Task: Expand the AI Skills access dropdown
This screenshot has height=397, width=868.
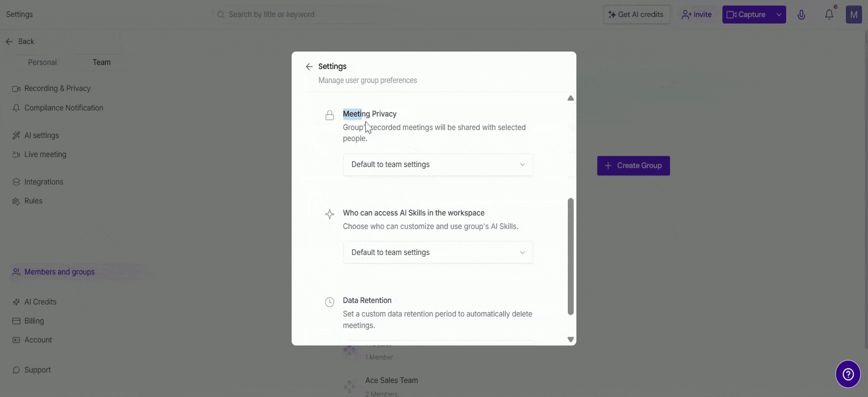Action: click(x=438, y=252)
